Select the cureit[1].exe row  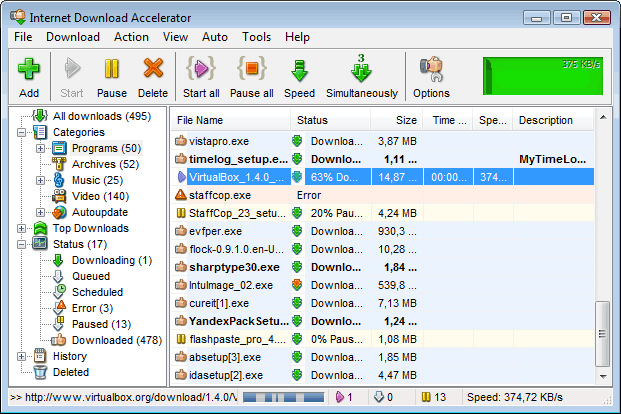coord(383,303)
